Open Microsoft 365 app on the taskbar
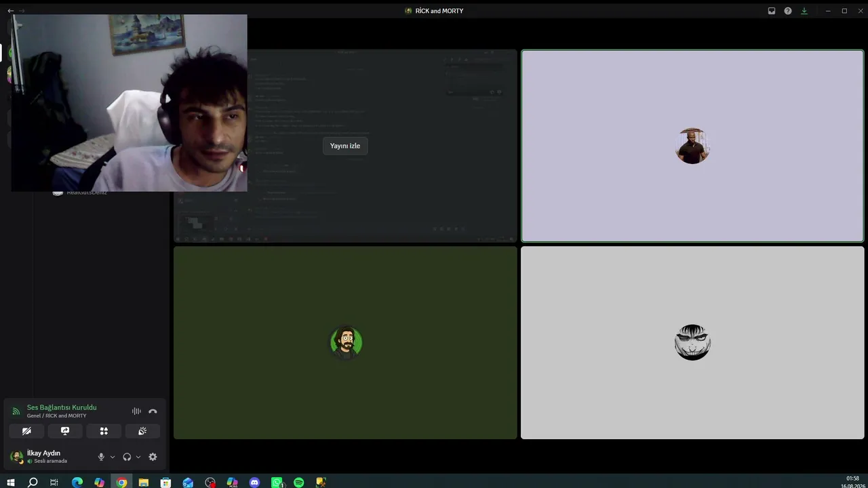The height and width of the screenshot is (488, 868). click(233, 483)
